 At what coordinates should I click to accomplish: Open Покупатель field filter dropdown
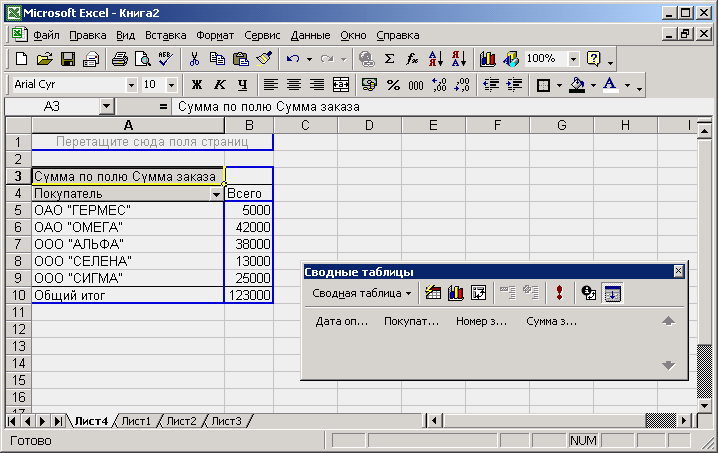point(216,194)
